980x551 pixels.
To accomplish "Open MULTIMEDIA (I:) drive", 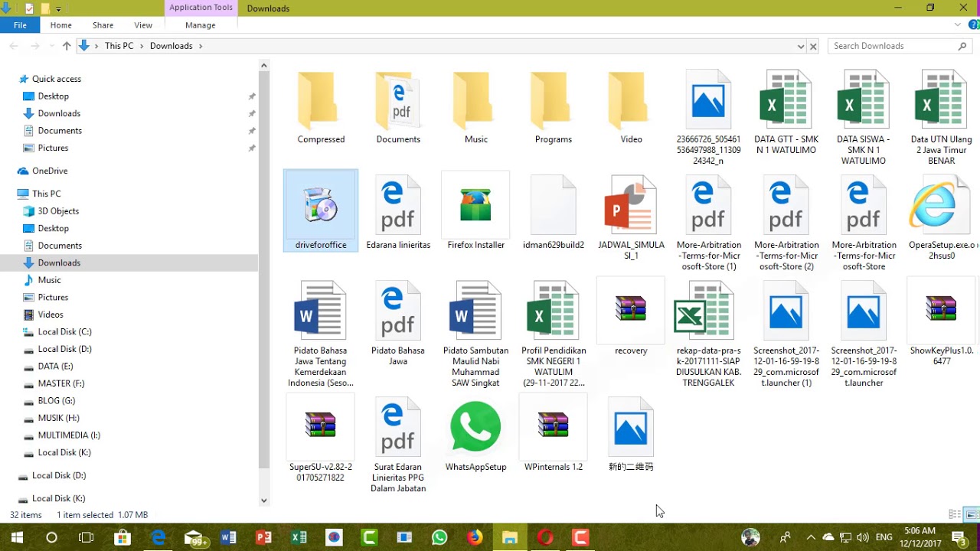I will [69, 435].
